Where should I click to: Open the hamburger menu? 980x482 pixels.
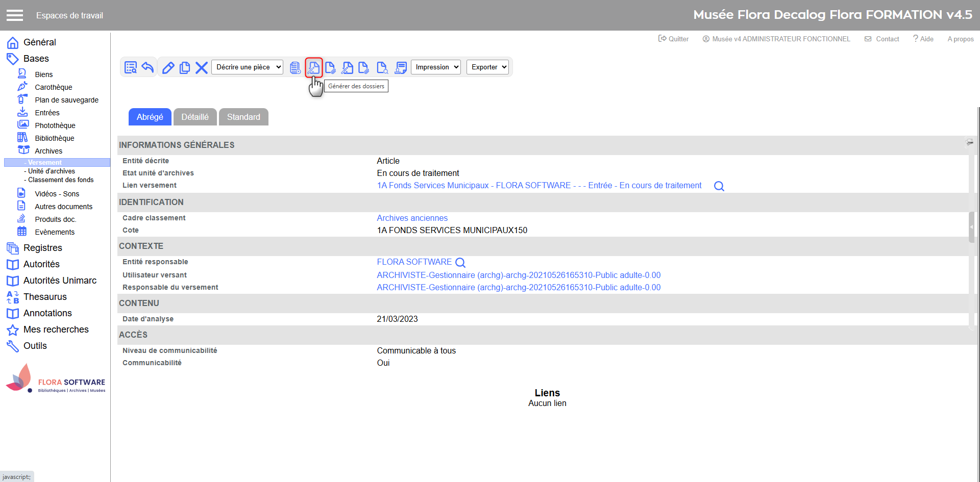tap(15, 15)
